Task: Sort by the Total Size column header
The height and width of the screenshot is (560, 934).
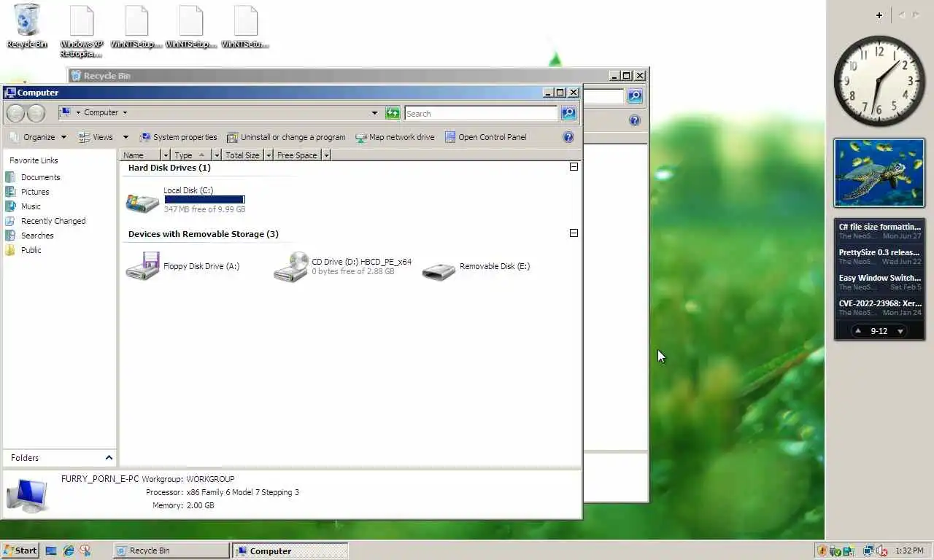Action: tap(242, 155)
